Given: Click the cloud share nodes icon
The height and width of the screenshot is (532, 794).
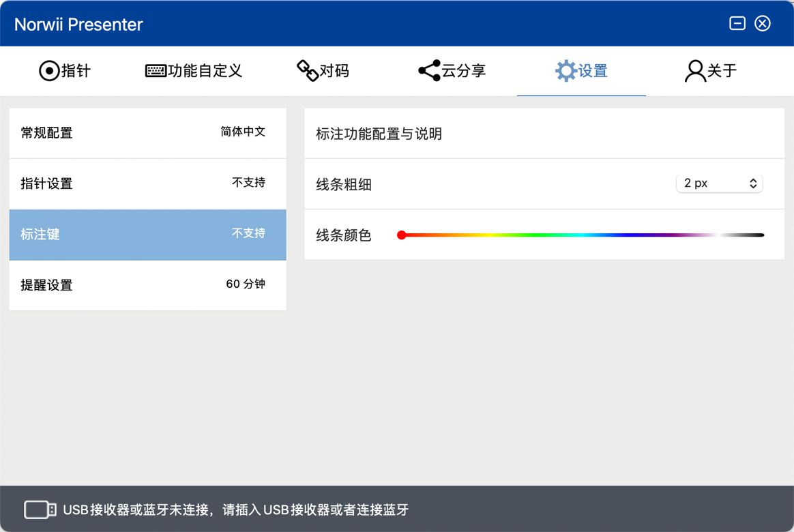Looking at the screenshot, I should coord(430,71).
